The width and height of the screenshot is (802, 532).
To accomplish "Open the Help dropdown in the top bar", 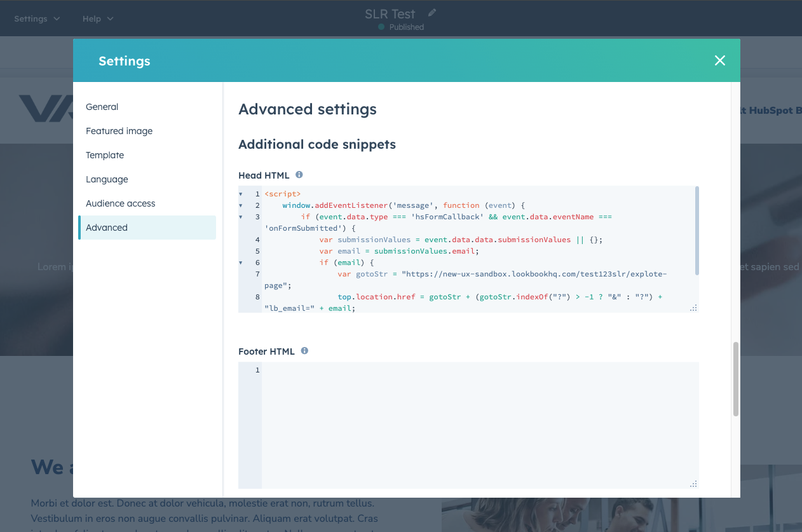I will [98, 18].
